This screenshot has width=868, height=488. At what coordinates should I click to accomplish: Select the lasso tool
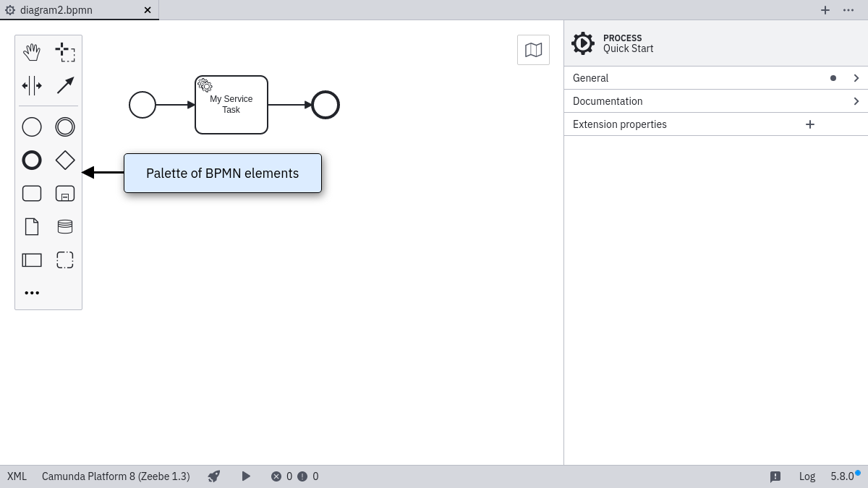pos(65,52)
